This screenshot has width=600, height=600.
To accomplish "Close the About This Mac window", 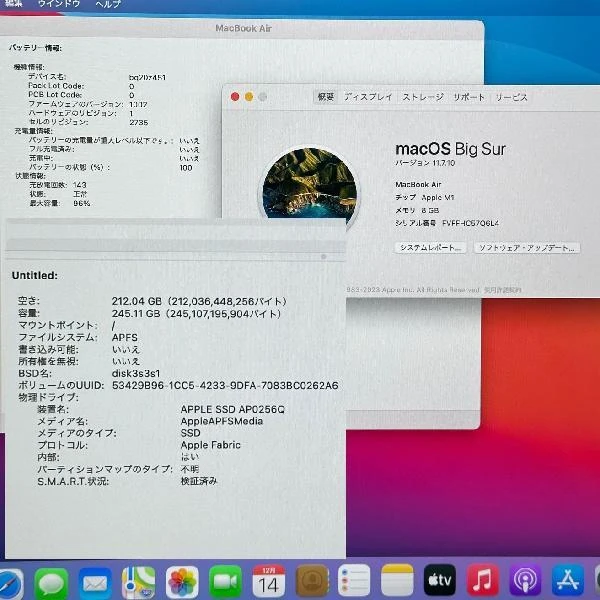I will click(x=235, y=97).
